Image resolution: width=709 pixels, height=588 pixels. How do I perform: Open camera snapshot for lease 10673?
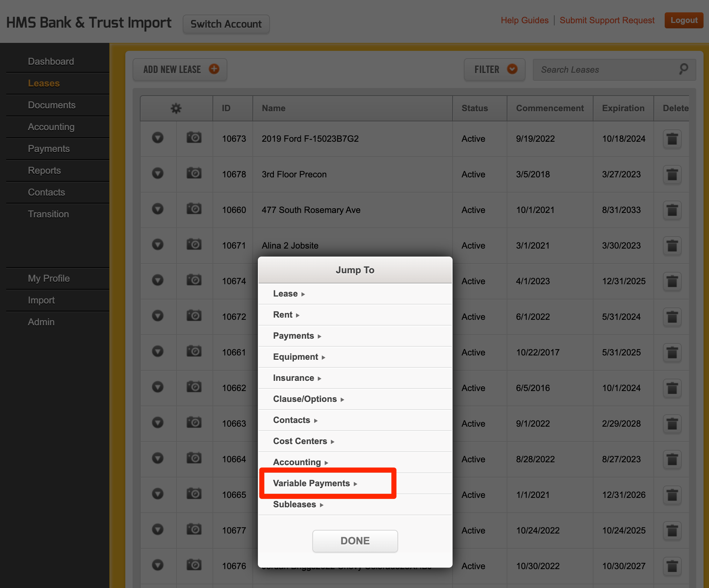(194, 138)
